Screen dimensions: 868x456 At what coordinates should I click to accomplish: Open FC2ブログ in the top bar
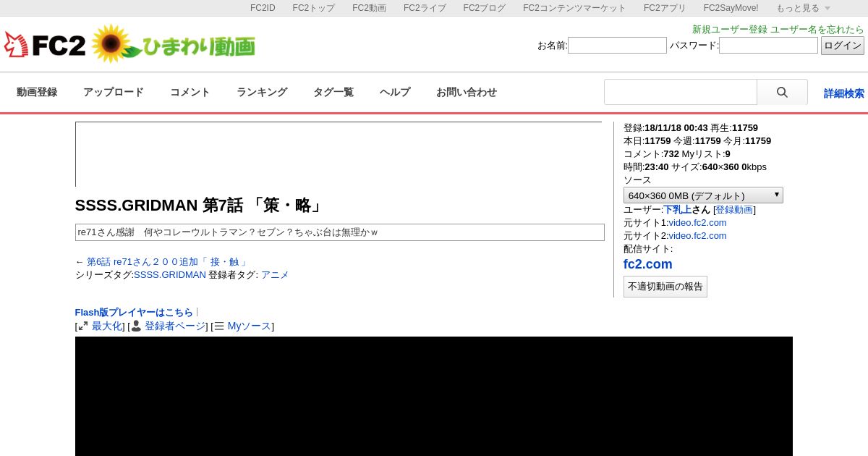coord(485,8)
